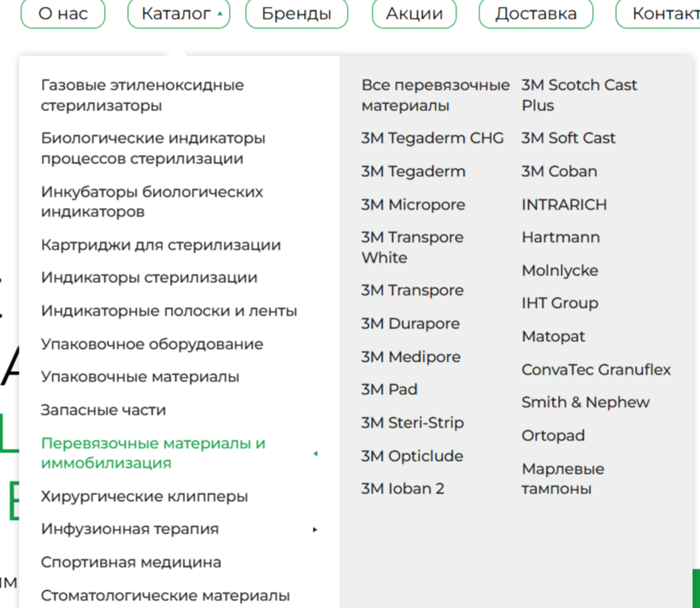
Task: Open Биологические индикаторы процессов стерилизации
Action: pos(153,148)
